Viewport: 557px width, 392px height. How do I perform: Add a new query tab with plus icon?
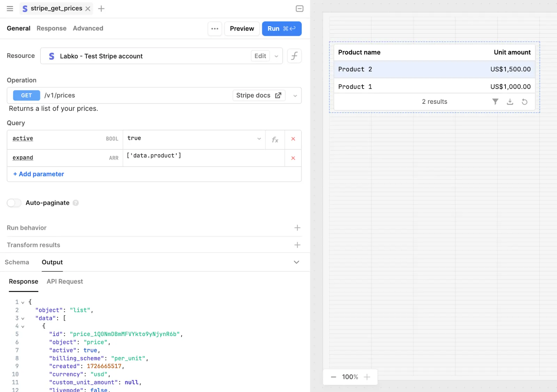(x=101, y=9)
